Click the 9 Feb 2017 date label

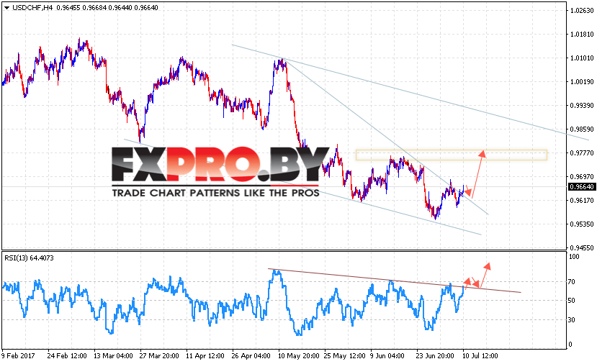[18, 356]
